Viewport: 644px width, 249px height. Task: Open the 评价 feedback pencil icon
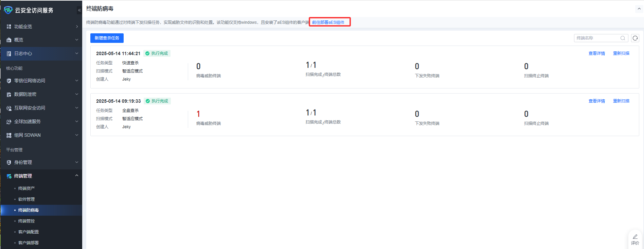pos(635,237)
